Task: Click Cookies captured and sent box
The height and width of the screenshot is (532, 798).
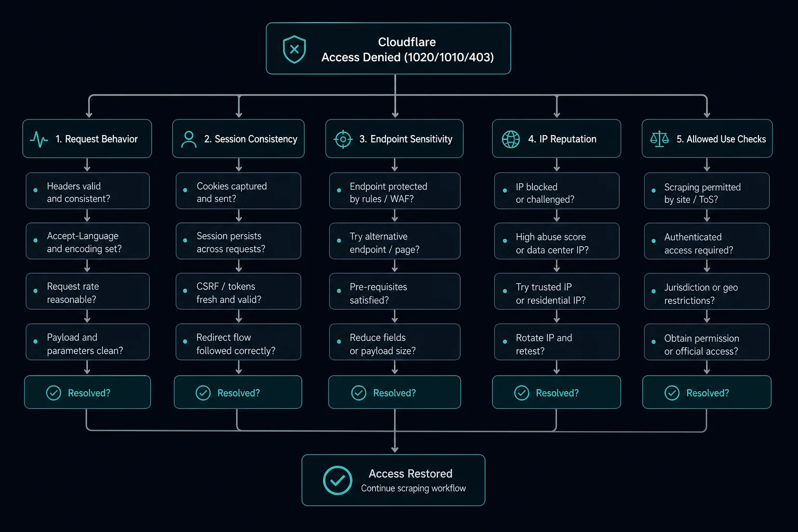Action: click(238, 191)
